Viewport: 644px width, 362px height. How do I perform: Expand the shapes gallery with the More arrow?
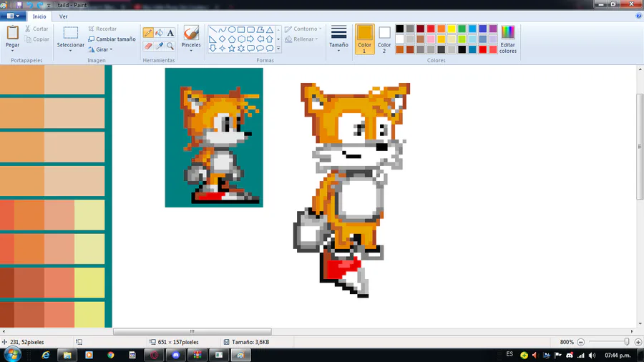[278, 49]
